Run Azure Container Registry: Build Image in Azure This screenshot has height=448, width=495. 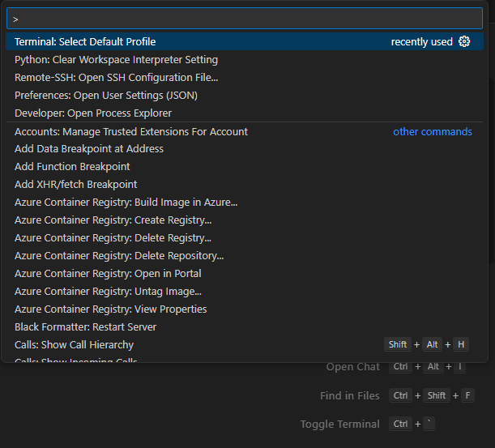[245, 202]
